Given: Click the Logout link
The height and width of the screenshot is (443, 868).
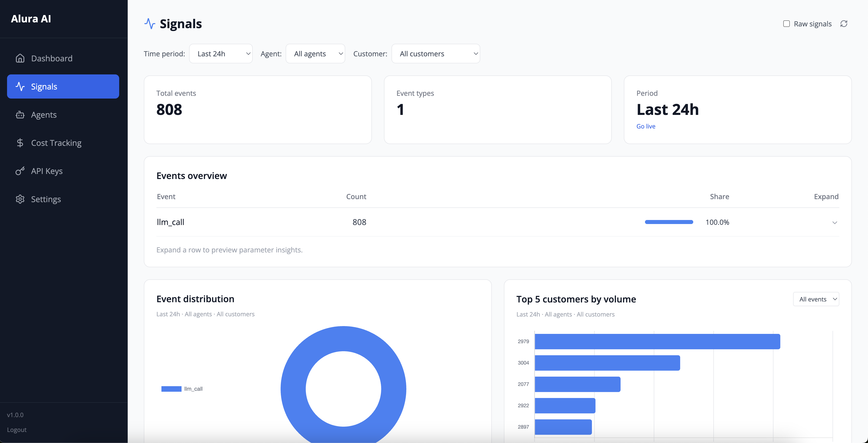Looking at the screenshot, I should tap(17, 429).
